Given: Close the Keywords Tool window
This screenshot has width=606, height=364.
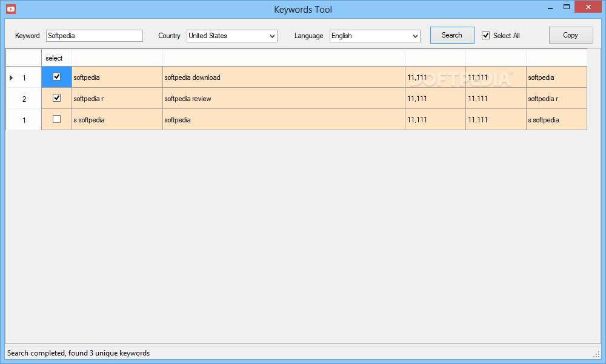Looking at the screenshot, I should tap(588, 7).
